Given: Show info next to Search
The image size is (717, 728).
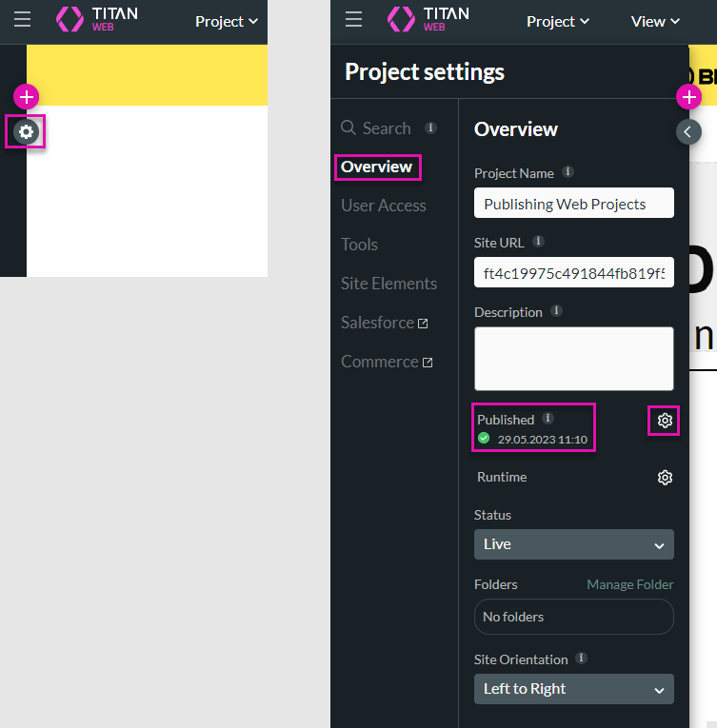Looking at the screenshot, I should point(430,128).
